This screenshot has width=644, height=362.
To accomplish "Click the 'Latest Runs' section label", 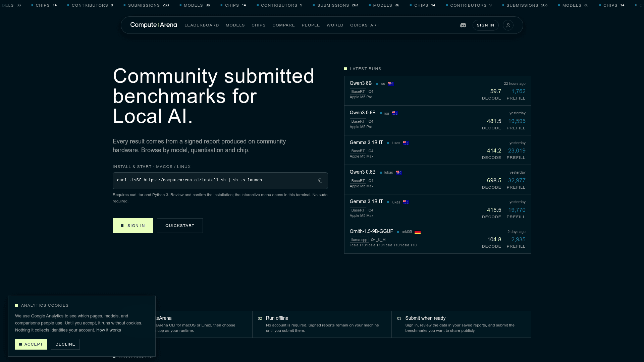I will coord(366,69).
